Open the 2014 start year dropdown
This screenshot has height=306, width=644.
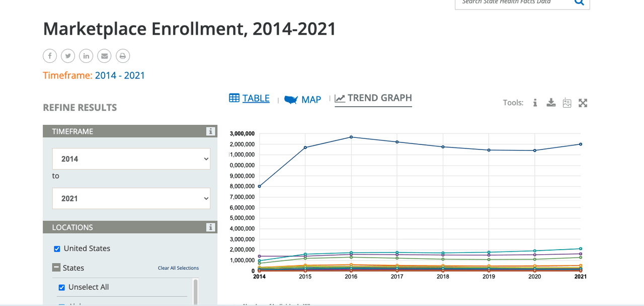pos(131,159)
